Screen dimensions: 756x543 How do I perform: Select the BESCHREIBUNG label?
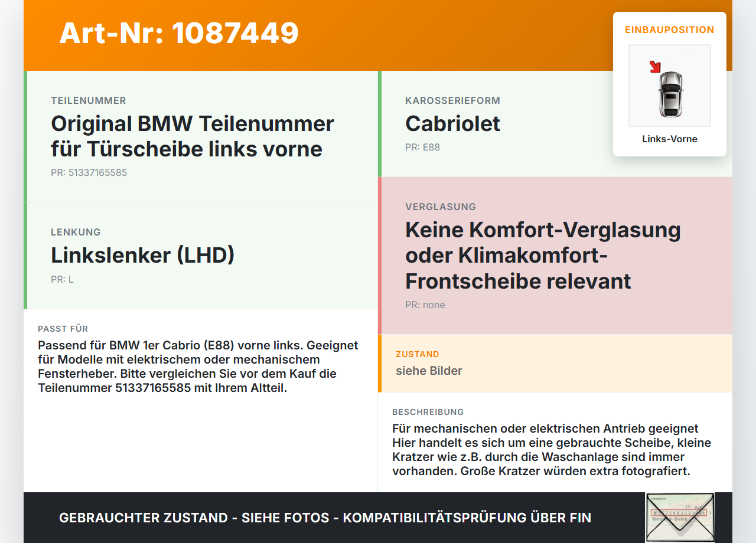coord(428,412)
